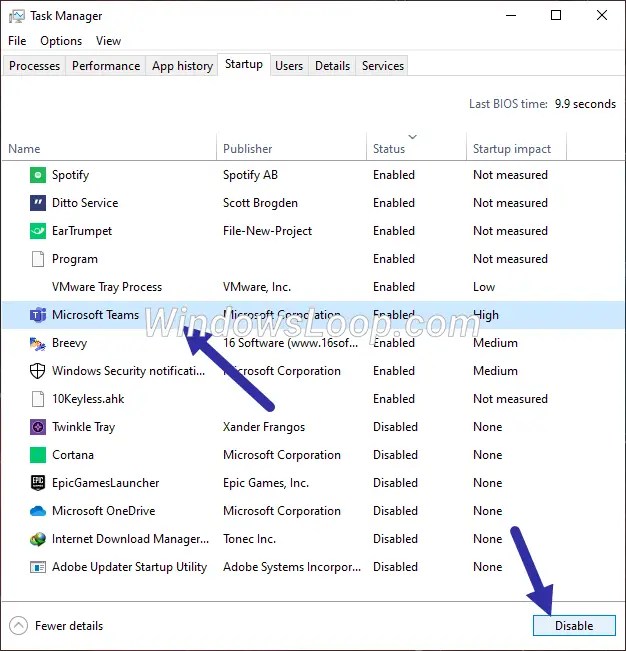Select the Windows Security notificati... entry name
Image resolution: width=626 pixels, height=651 pixels.
click(128, 371)
